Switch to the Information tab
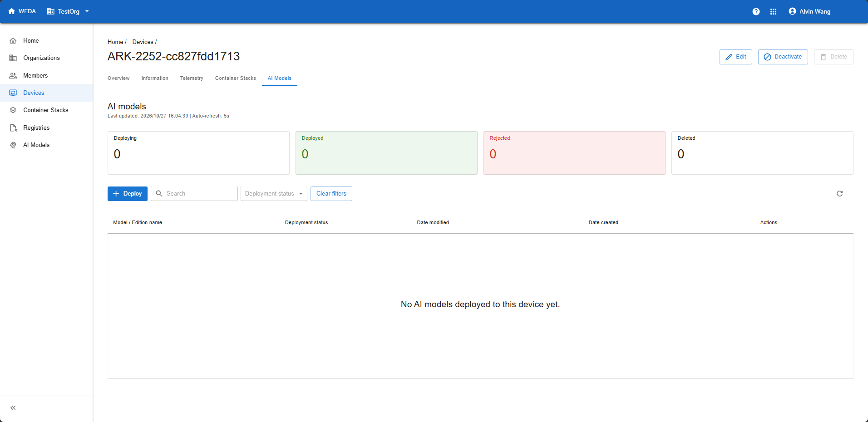The height and width of the screenshot is (422, 868). click(155, 78)
